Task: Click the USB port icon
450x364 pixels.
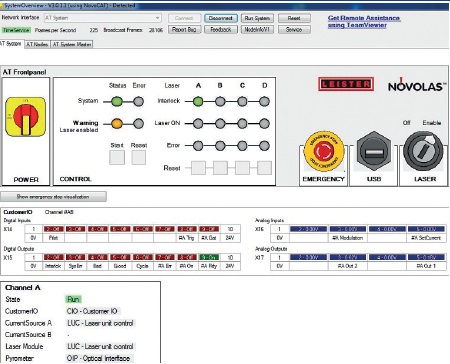Action: (x=374, y=152)
